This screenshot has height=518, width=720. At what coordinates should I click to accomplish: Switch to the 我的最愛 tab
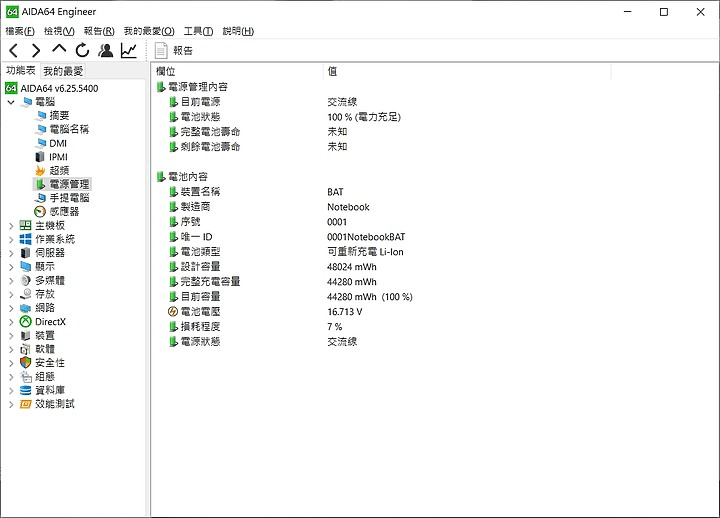(x=63, y=71)
